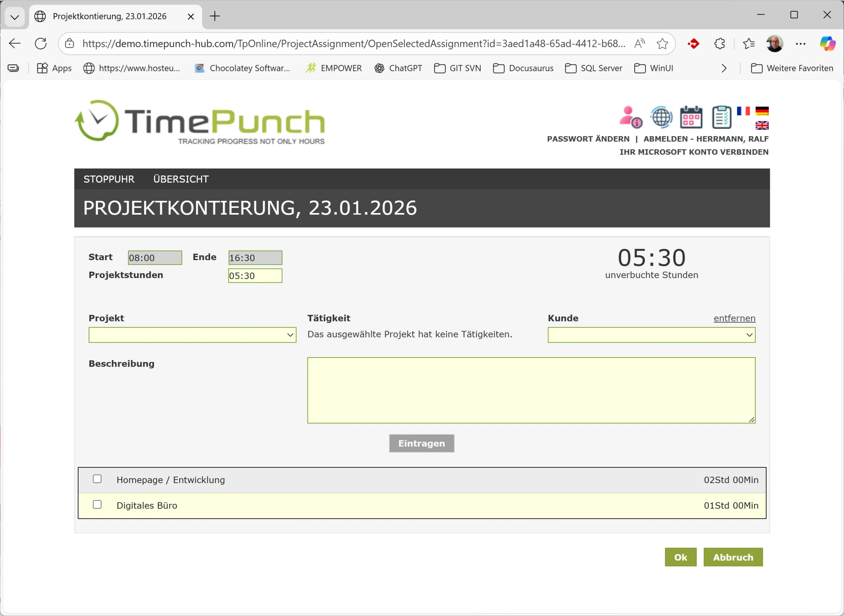The image size is (844, 616).
Task: Click the entfernen link
Action: point(734,318)
